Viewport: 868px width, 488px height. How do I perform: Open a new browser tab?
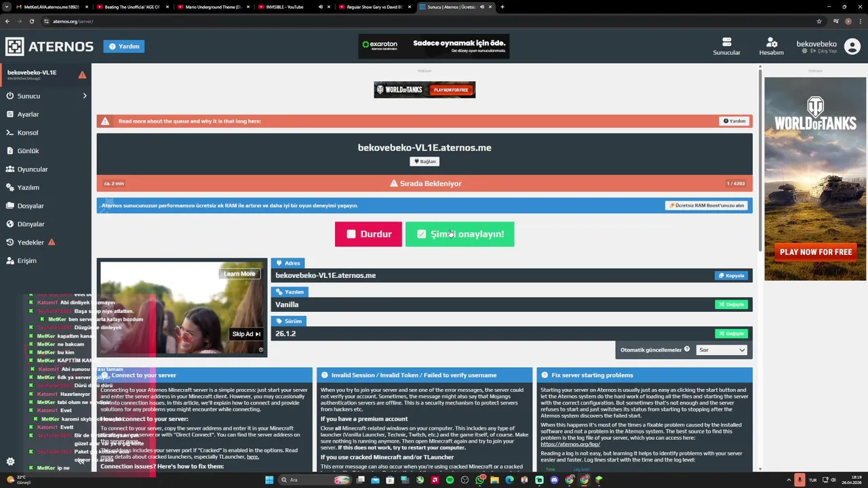502,7
